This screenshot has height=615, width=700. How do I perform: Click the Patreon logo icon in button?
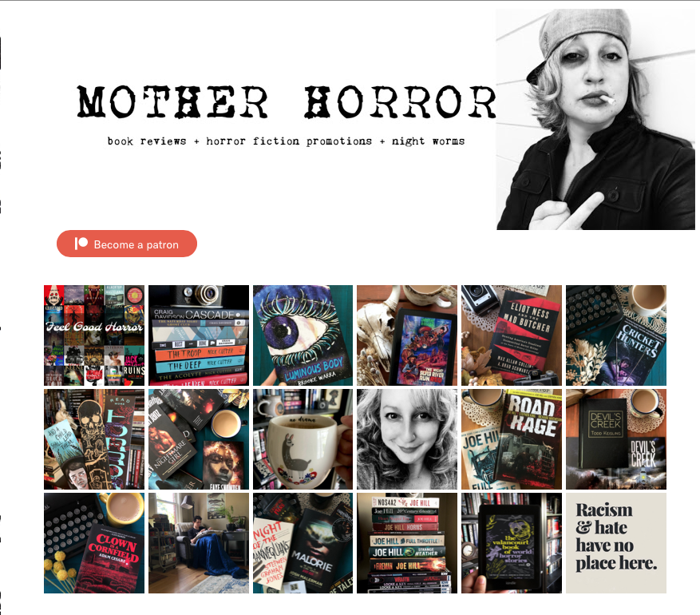point(81,244)
